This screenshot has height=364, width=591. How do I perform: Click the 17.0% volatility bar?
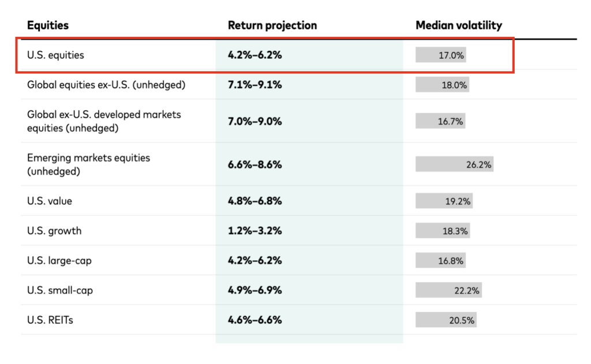tap(441, 55)
